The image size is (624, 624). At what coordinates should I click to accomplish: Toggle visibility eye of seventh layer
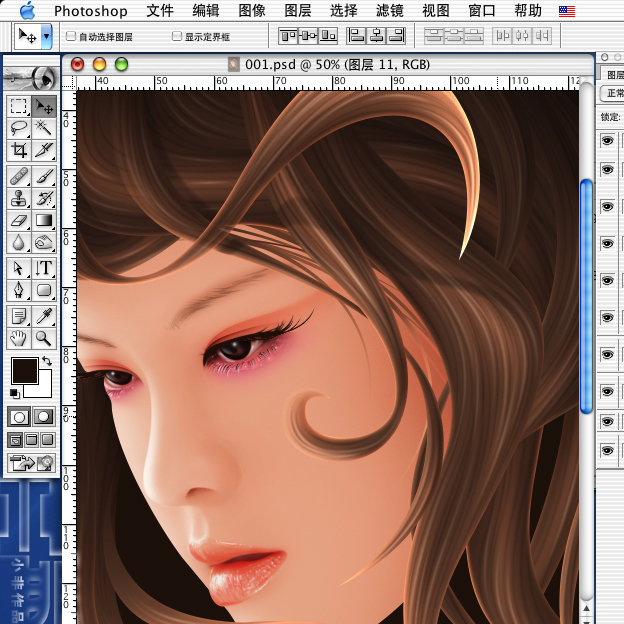click(x=607, y=354)
